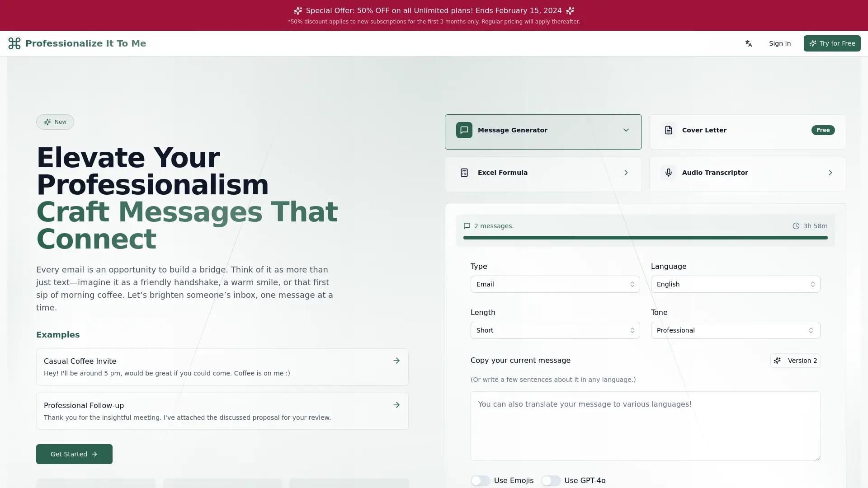Enable the Use Emojis toggle
This screenshot has width=868, height=488.
[x=481, y=480]
